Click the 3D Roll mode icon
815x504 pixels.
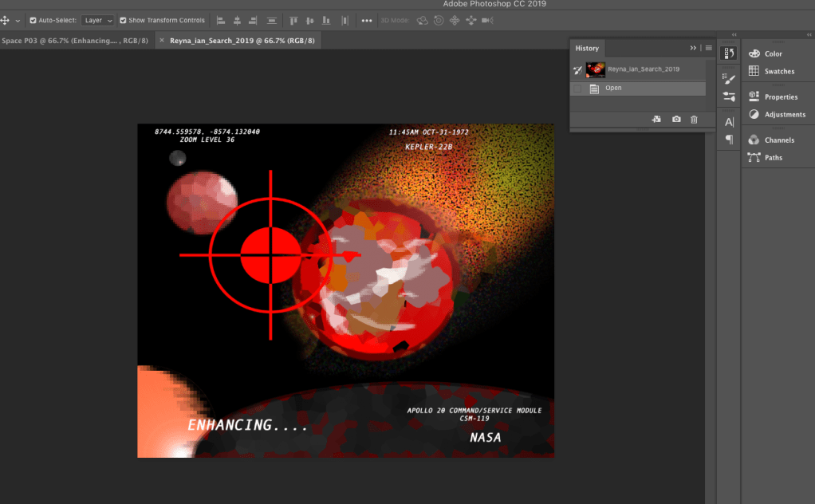click(x=439, y=20)
